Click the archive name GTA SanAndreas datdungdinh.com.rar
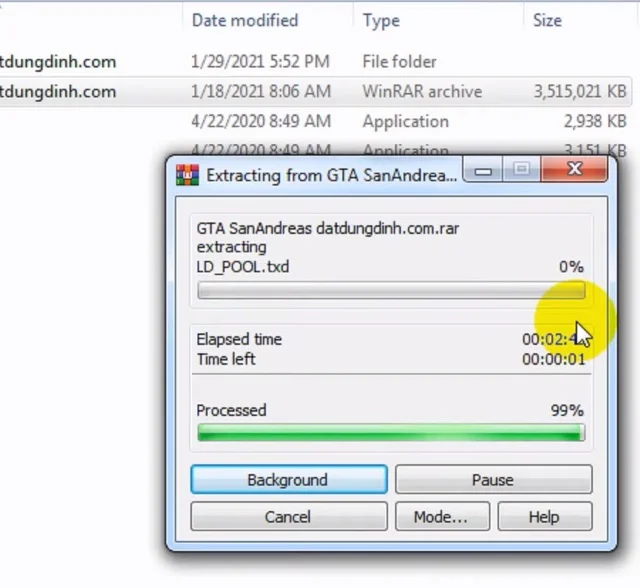This screenshot has width=640, height=588. 328,229
